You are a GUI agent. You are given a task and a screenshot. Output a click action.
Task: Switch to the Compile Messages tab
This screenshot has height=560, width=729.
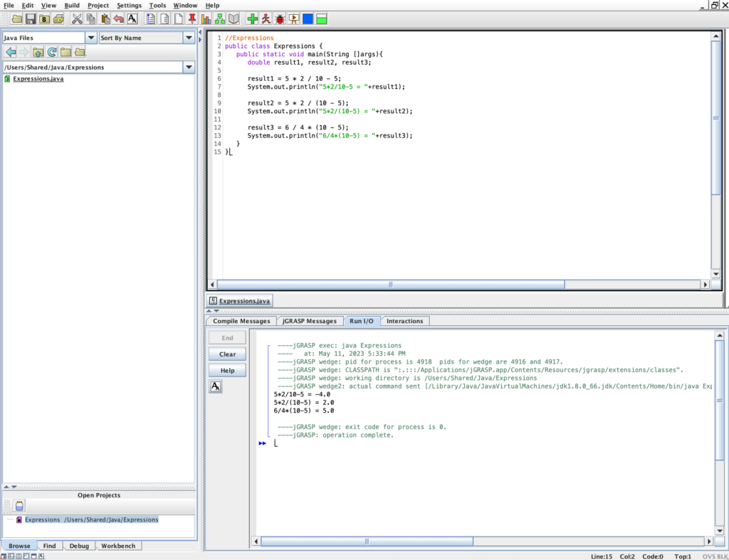[241, 321]
